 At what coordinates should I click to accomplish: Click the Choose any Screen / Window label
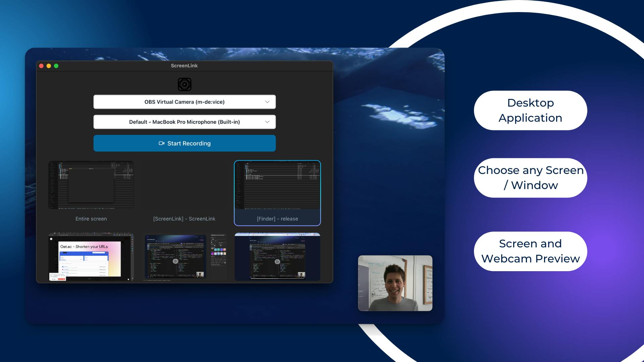pos(530,178)
